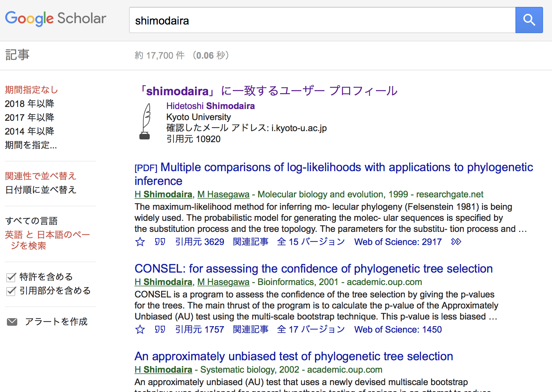This screenshot has height=392, width=552.
Task: Sort results by 日付順に並べ替え
Action: tap(41, 190)
